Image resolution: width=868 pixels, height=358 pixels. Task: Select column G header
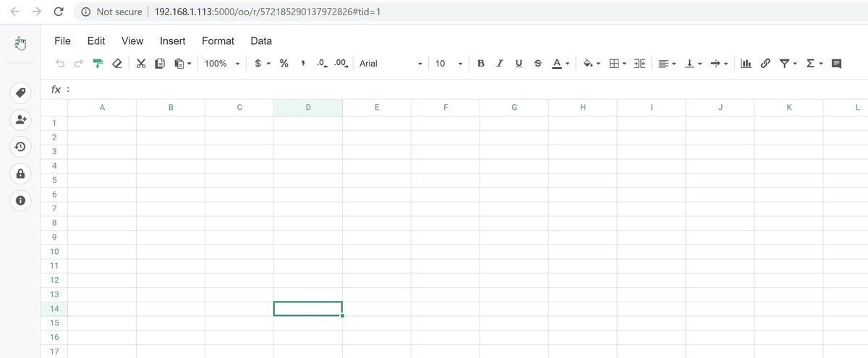(x=514, y=108)
